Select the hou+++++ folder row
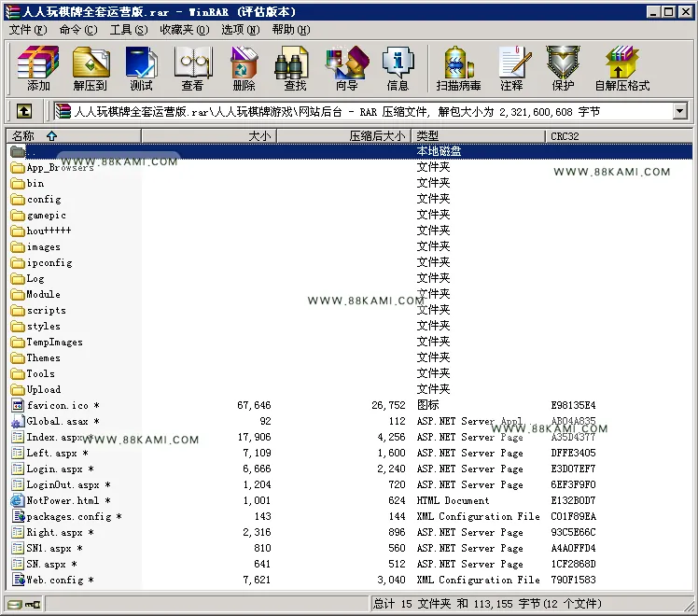The width and height of the screenshot is (698, 616). [349, 231]
